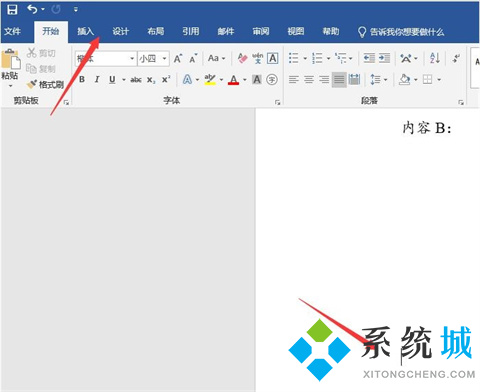
Task: Click the 粘贴 paste icon
Action: [11, 60]
